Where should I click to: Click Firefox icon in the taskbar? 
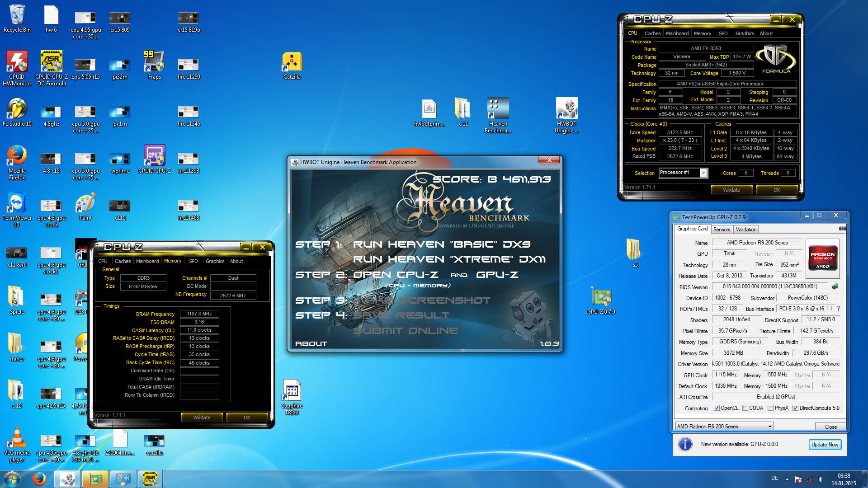(x=39, y=479)
